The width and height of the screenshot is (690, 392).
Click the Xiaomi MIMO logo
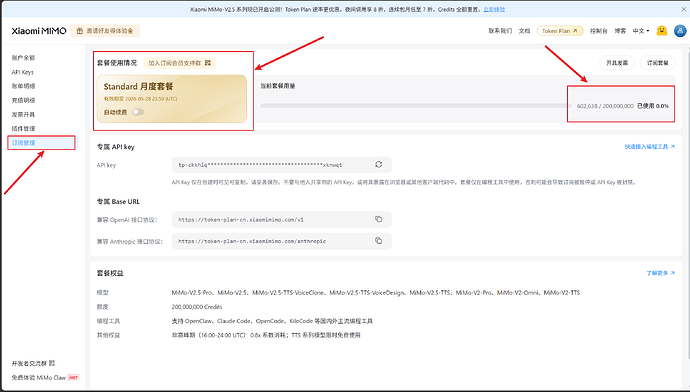point(39,31)
